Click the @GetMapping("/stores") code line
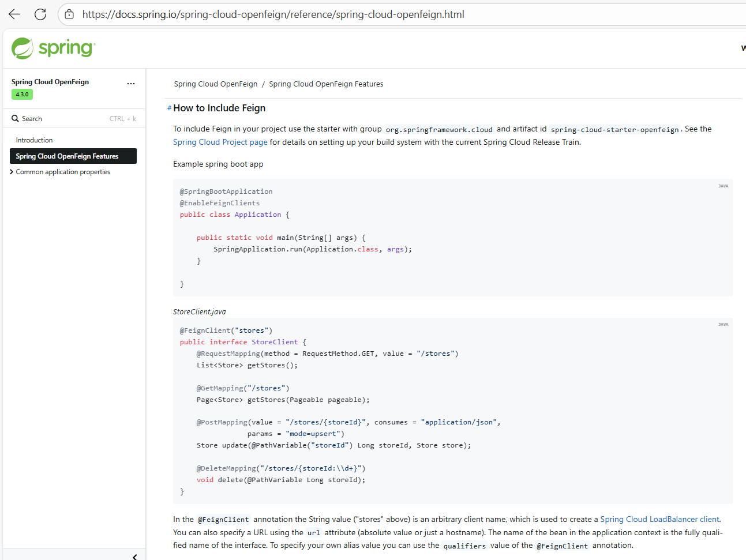The image size is (746, 560). coord(243,388)
